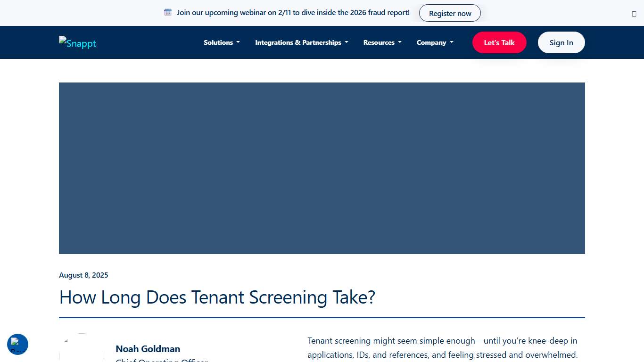
Task: Open the Integrations & Partnerships dropdown
Action: (x=301, y=42)
